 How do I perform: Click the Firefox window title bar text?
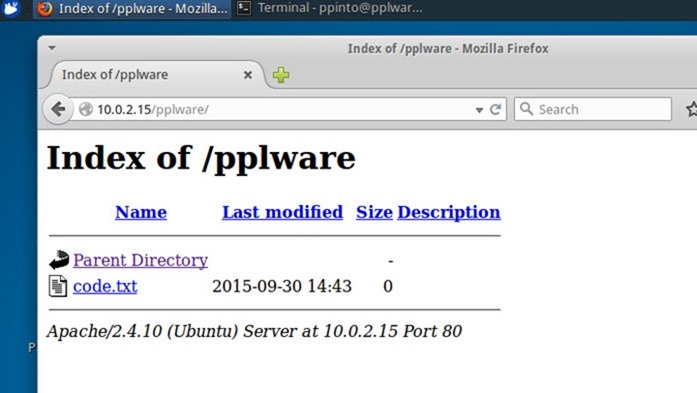click(x=448, y=48)
